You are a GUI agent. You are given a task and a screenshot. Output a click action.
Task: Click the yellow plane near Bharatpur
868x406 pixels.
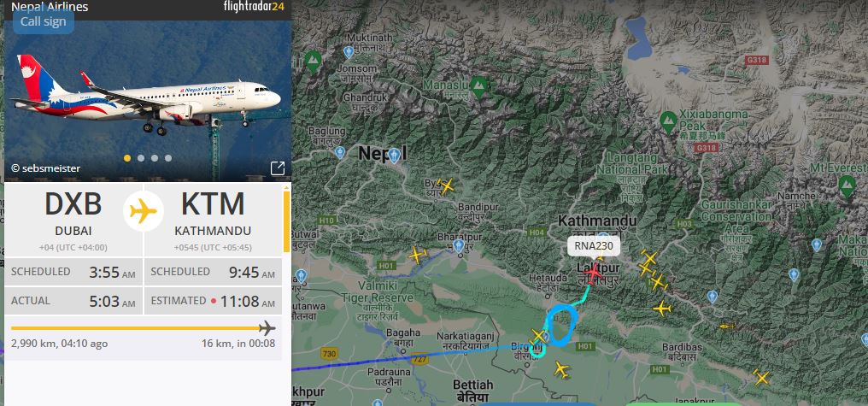418,256
